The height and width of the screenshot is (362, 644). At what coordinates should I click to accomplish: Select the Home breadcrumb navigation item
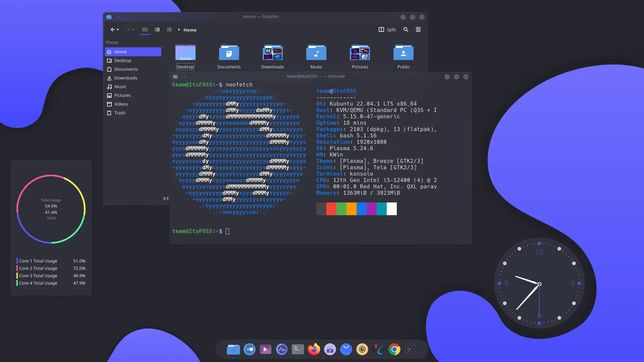point(190,29)
